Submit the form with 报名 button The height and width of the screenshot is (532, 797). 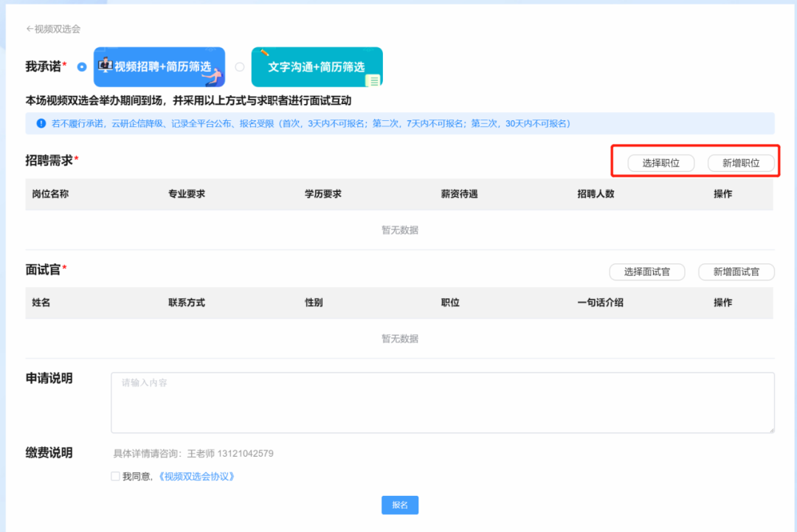click(x=399, y=505)
